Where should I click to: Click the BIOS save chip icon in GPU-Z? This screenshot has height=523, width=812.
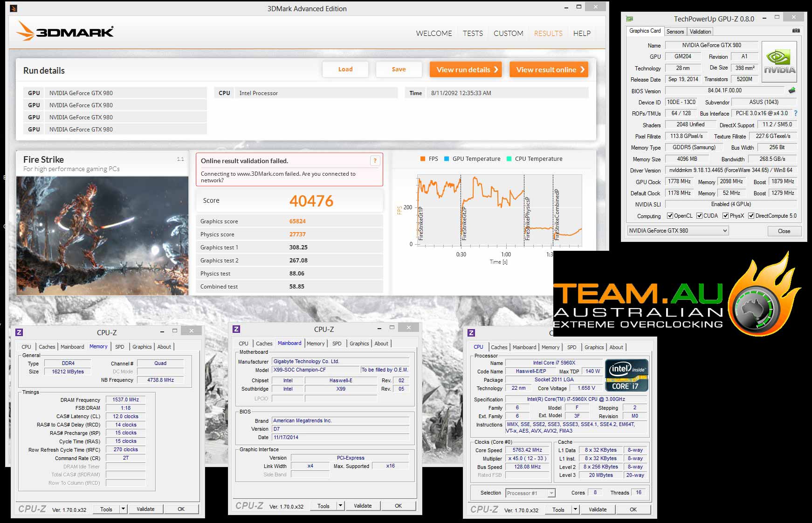791,90
